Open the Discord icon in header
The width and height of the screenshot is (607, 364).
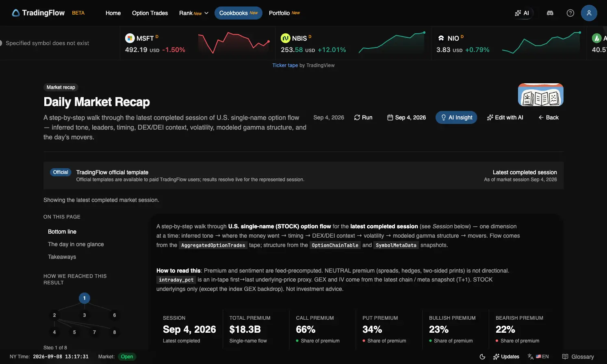tap(550, 13)
